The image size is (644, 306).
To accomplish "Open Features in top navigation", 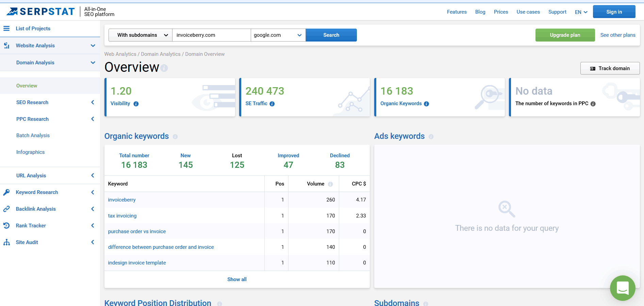I will point(457,12).
